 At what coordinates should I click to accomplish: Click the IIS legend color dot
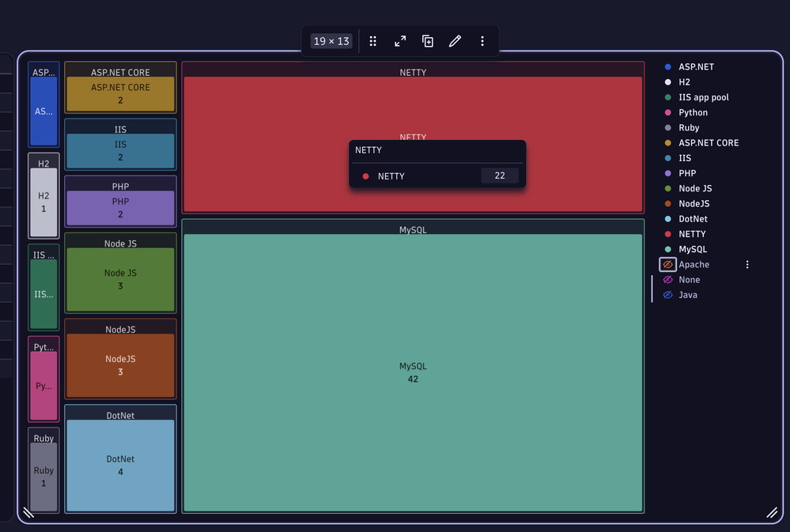667,157
